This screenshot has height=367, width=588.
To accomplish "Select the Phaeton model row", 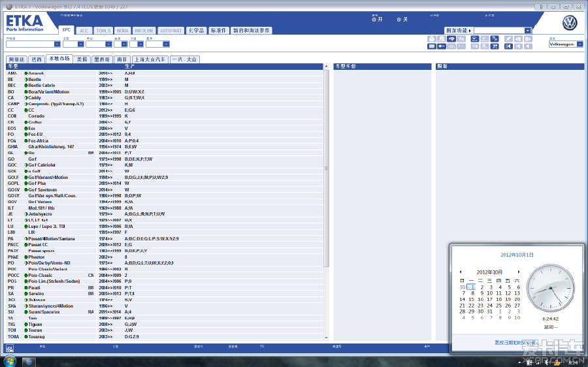I will click(165, 257).
